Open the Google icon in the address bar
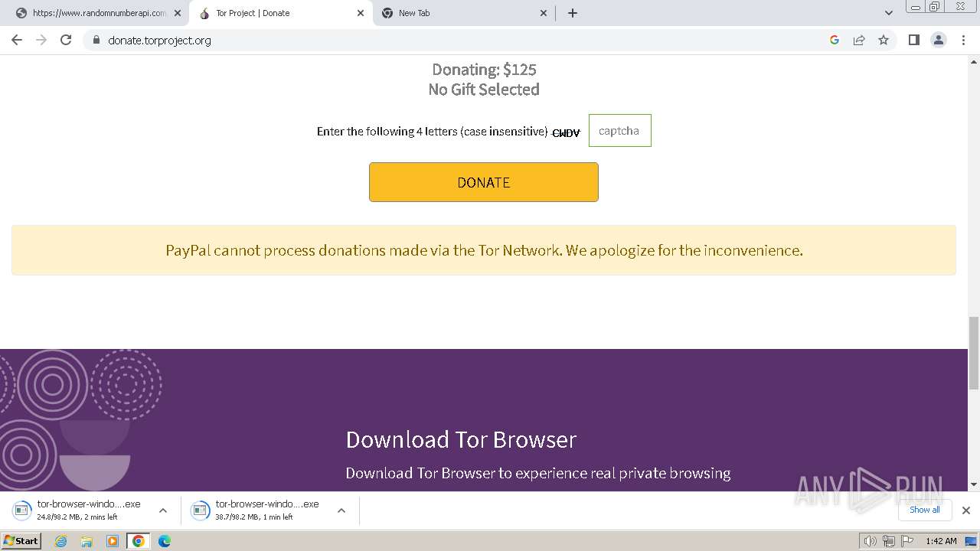The image size is (980, 551). [x=835, y=40]
